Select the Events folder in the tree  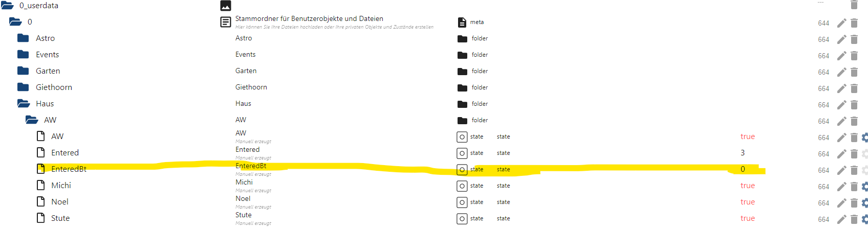(47, 55)
